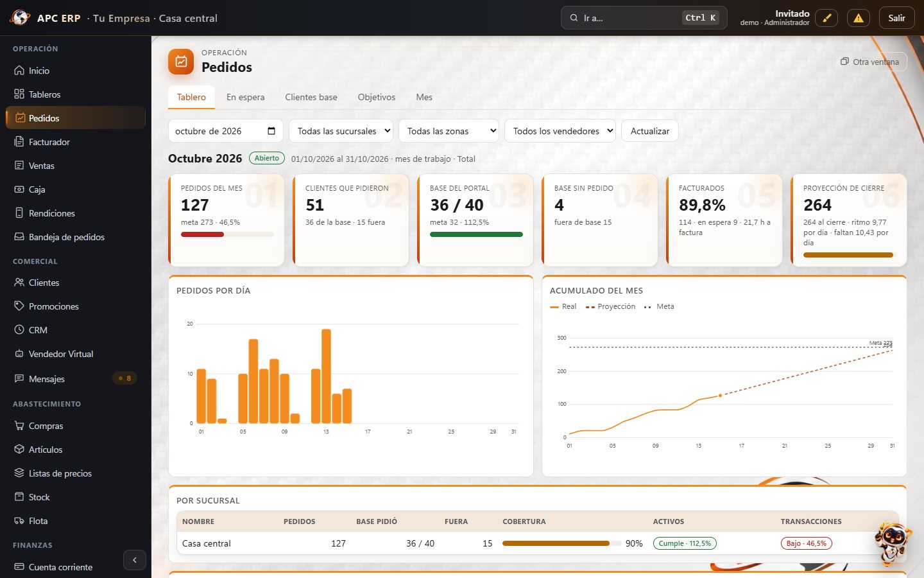Click the Ir a... search field
Viewport: 924px width, 578px height.
coord(644,18)
